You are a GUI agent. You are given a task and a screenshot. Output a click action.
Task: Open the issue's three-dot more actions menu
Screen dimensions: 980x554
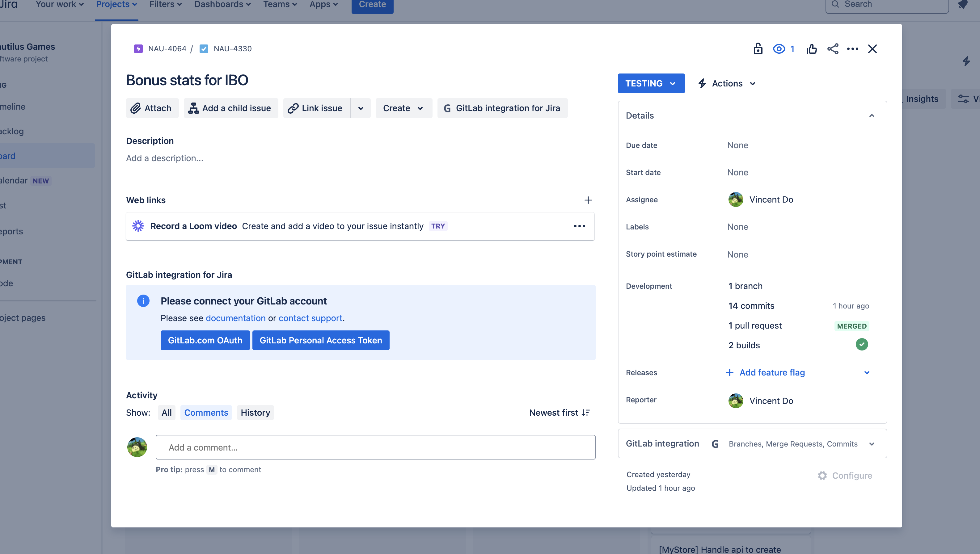(x=852, y=49)
